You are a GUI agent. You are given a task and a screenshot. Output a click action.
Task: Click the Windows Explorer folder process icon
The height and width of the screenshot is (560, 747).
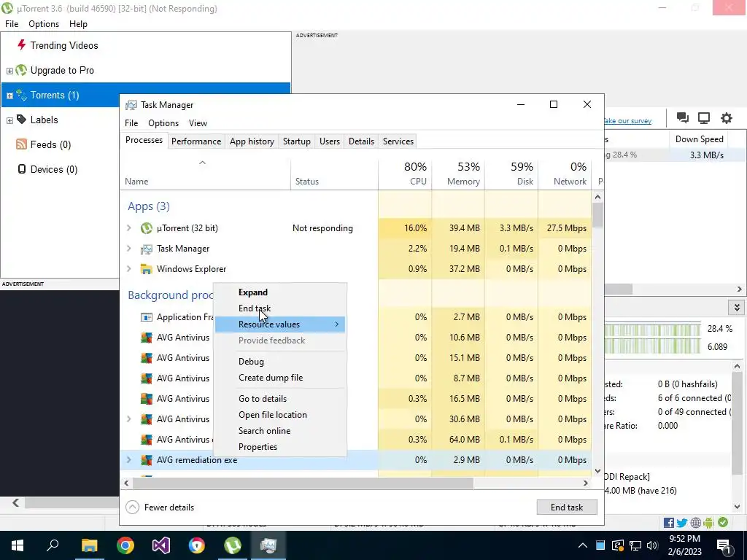tap(146, 269)
